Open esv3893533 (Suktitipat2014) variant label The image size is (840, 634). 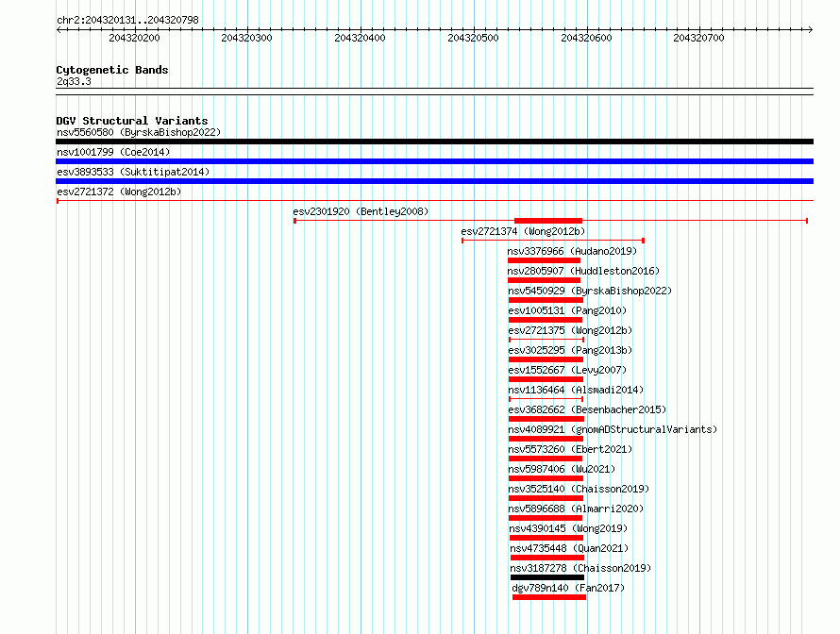pyautogui.click(x=133, y=172)
